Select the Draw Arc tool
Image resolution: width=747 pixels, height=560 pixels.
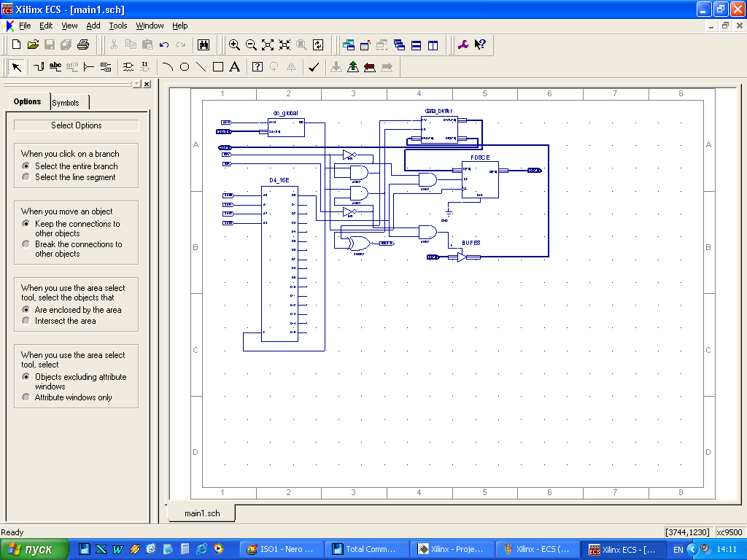click(x=168, y=67)
